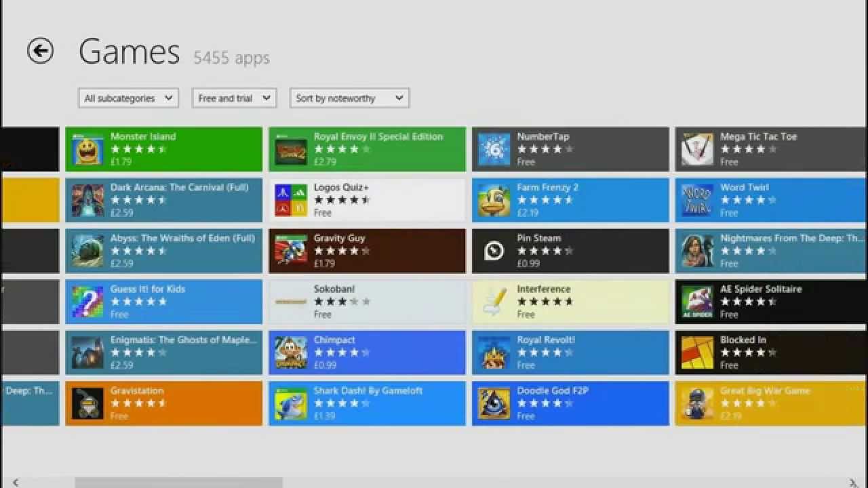Screen dimensions: 868x488
Task: Click the Farm Frenzy 2 title
Action: click(547, 187)
